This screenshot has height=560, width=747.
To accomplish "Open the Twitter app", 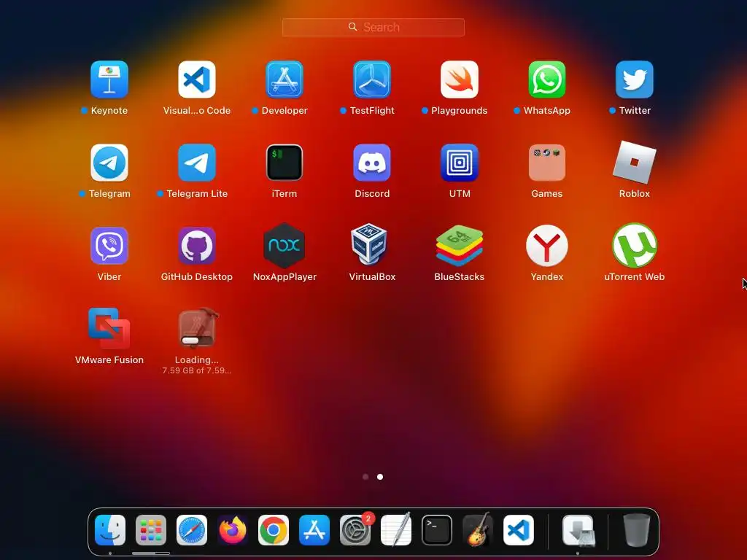I will (x=635, y=79).
